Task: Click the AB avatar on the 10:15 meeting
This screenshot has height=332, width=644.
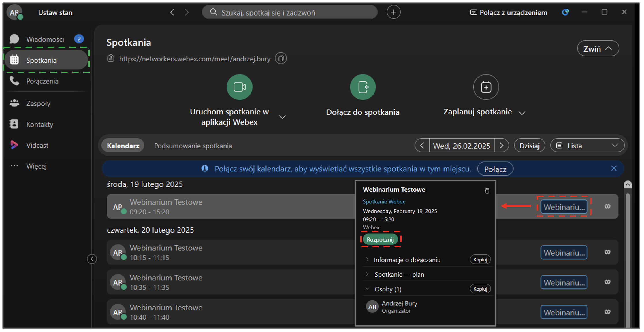Action: (118, 252)
